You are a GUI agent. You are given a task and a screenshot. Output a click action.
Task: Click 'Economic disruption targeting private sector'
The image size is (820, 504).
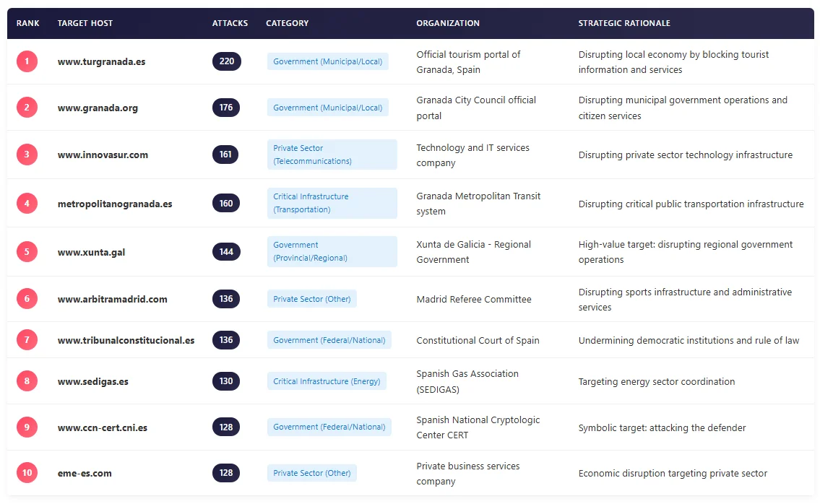pos(673,473)
